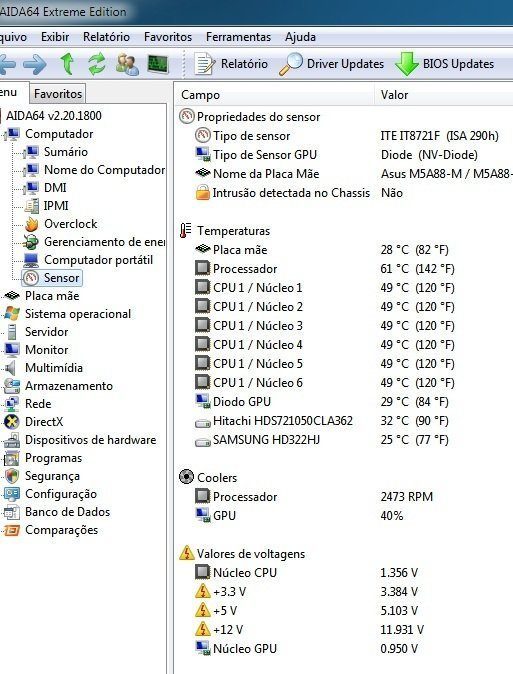
Task: Select the Overclock tree item
Action: click(x=71, y=224)
